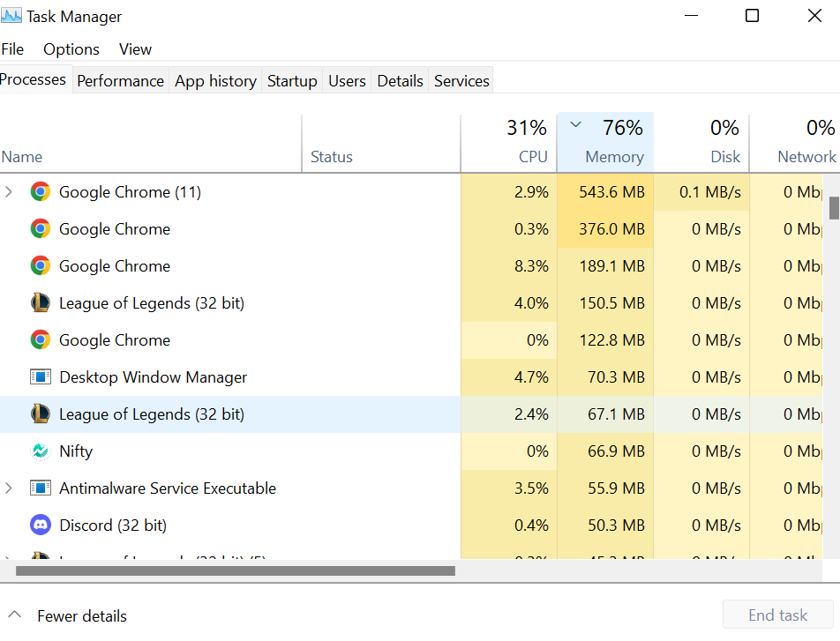Click the Google Chrome (11) group icon
This screenshot has width=840, height=641.
[41, 192]
